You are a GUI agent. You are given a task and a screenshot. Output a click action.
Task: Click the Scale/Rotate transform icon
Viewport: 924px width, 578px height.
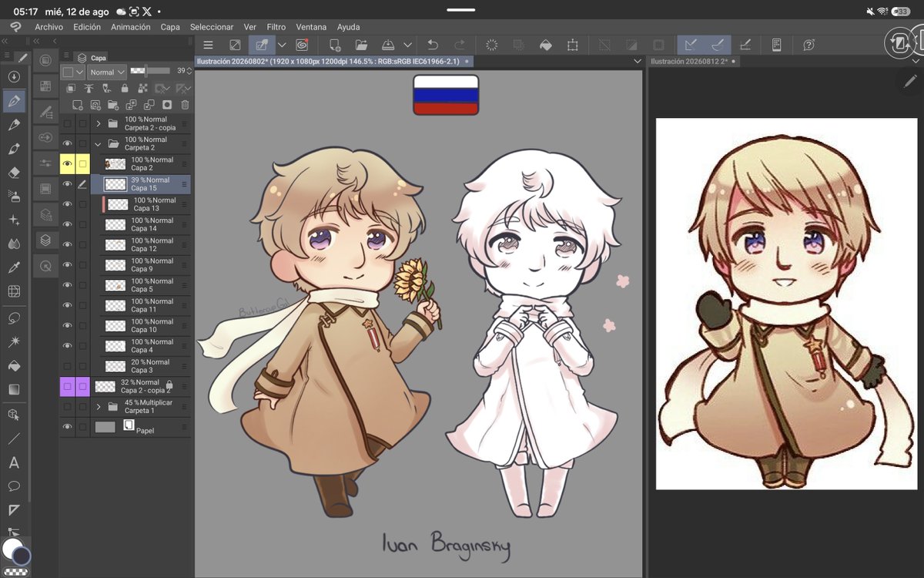pyautogui.click(x=573, y=45)
